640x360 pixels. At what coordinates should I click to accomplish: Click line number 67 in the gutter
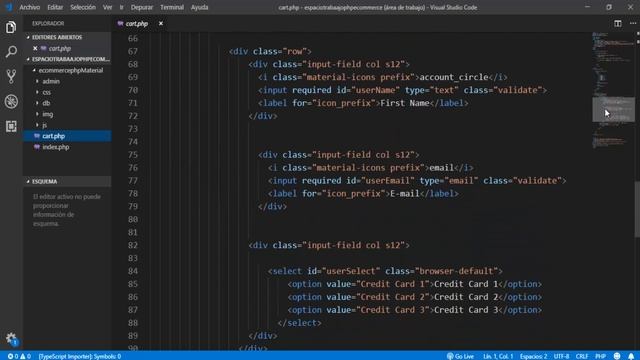(x=133, y=51)
